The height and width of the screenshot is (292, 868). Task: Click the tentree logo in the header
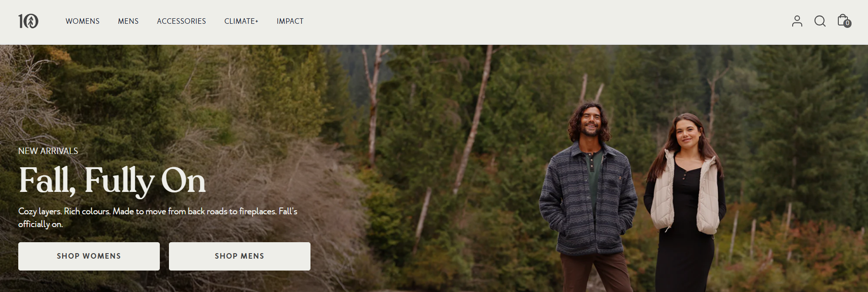[x=28, y=21]
